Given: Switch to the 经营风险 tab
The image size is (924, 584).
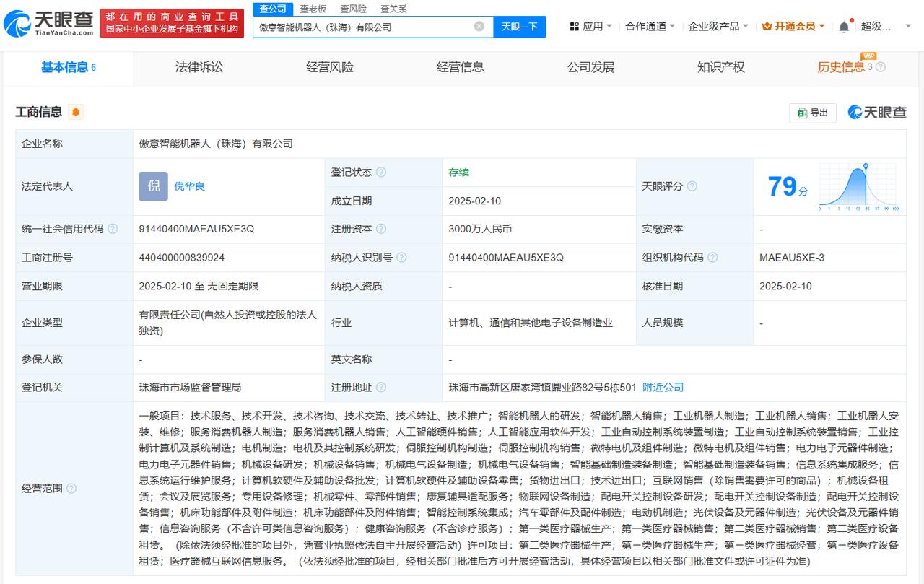Looking at the screenshot, I should tap(330, 67).
